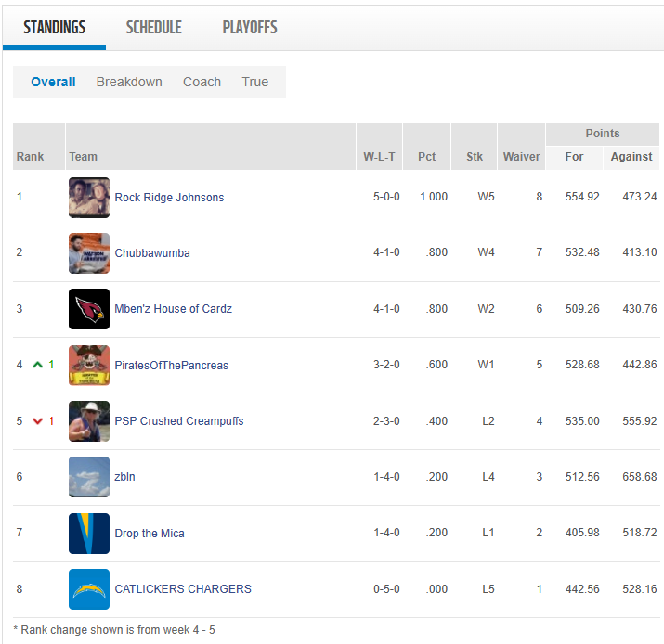664x644 pixels.
Task: Open zbln cloud sky avatar
Action: 89,477
